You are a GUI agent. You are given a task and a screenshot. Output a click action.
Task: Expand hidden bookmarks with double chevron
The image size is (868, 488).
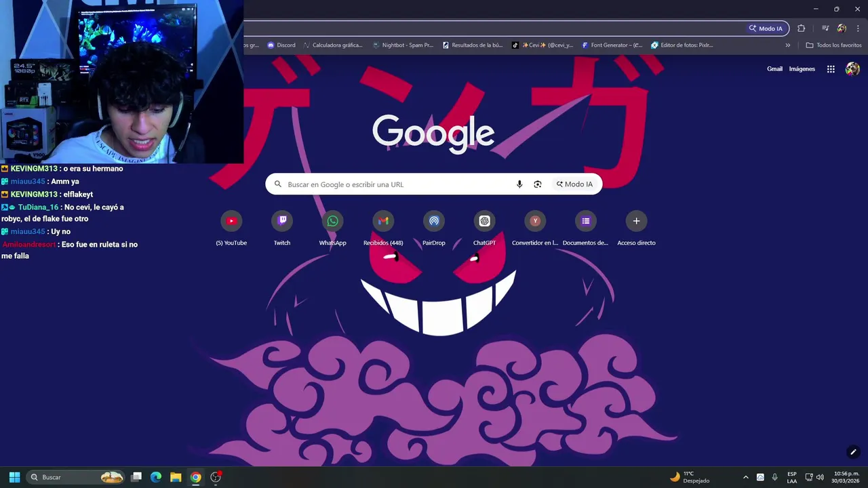(788, 45)
